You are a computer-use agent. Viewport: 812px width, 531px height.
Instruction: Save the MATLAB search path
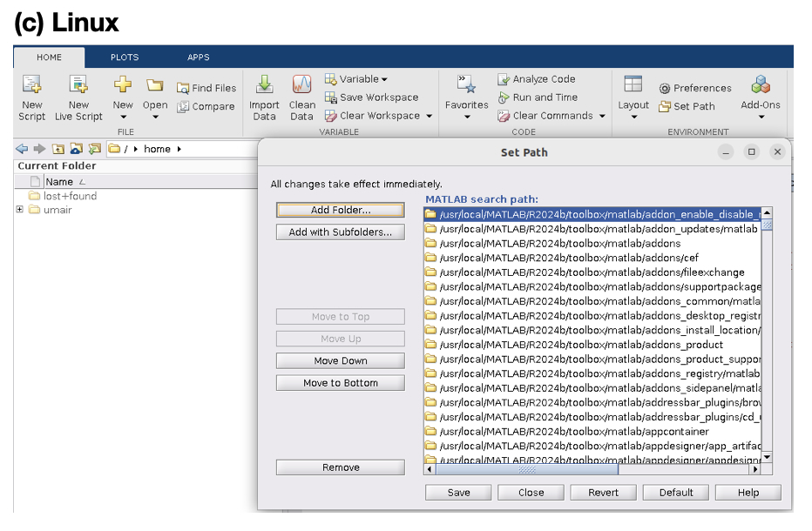point(458,493)
